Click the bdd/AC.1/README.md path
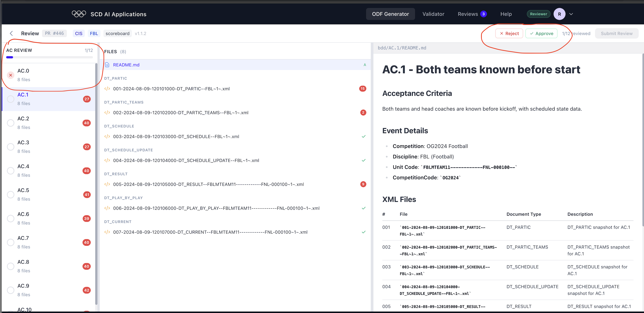 click(x=402, y=48)
